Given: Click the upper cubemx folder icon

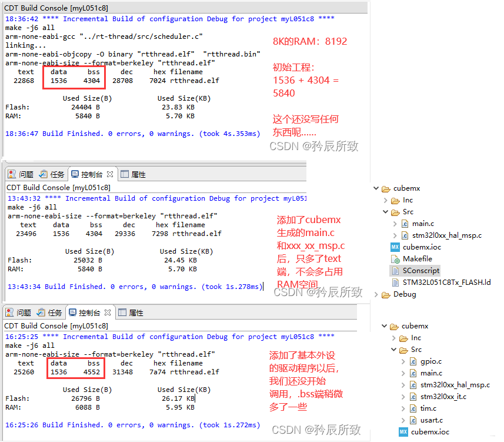Looking at the screenshot, I should point(386,189).
